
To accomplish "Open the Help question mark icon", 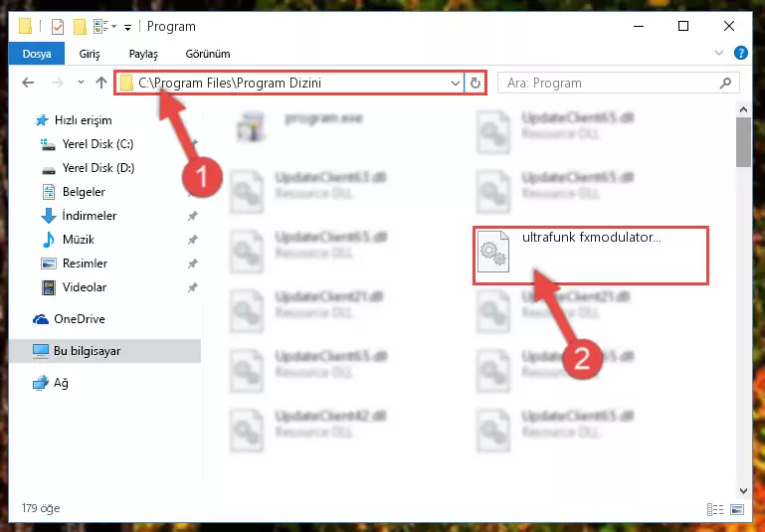I will [x=740, y=53].
